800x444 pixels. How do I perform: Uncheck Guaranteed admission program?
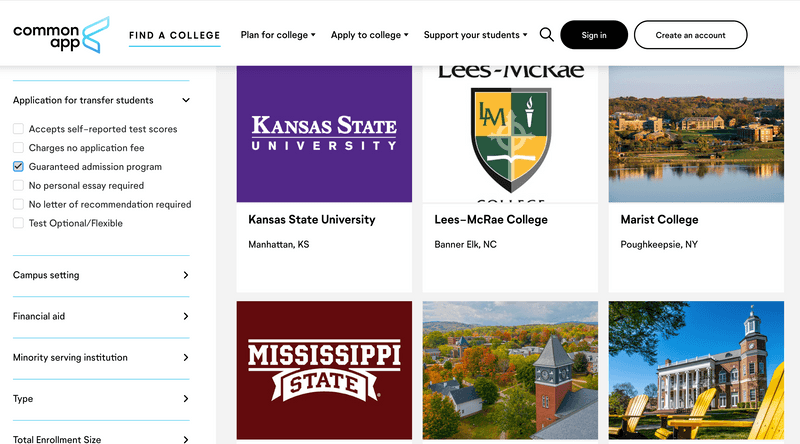tap(18, 166)
